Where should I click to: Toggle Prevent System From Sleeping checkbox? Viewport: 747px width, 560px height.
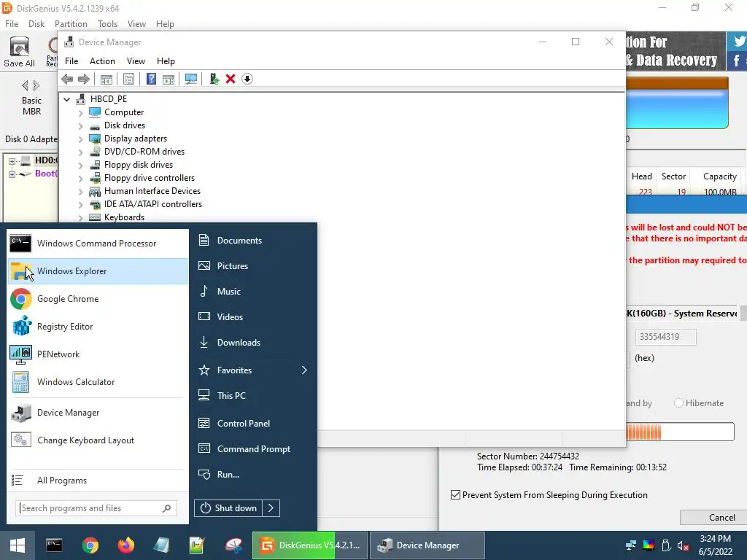click(455, 495)
